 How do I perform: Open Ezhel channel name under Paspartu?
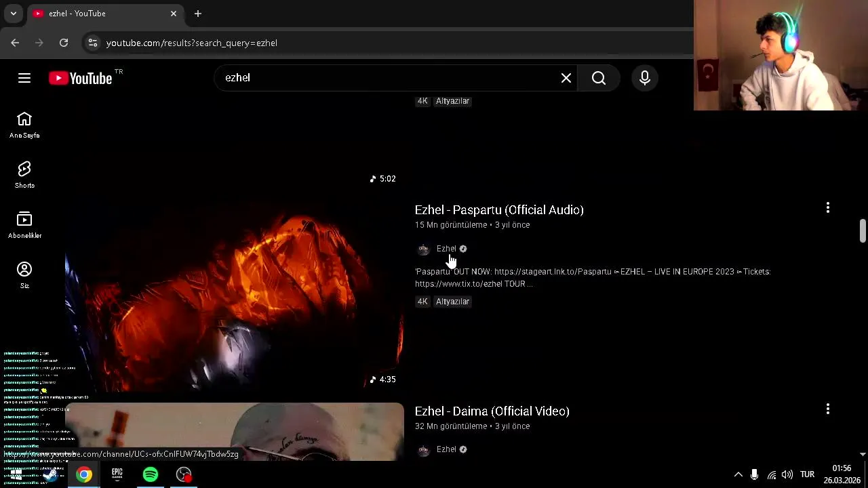[446, 249]
